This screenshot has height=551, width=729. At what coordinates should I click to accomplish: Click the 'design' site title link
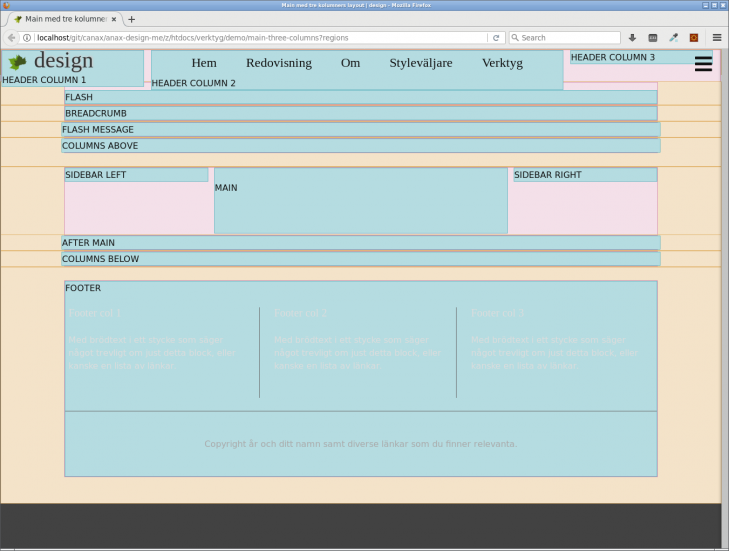click(64, 61)
